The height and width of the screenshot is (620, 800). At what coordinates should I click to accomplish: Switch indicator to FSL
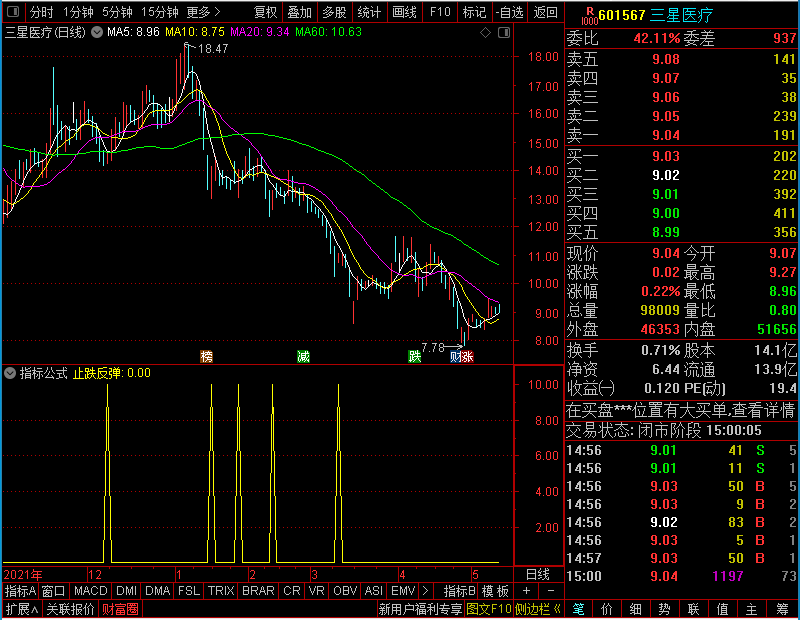coord(189,591)
